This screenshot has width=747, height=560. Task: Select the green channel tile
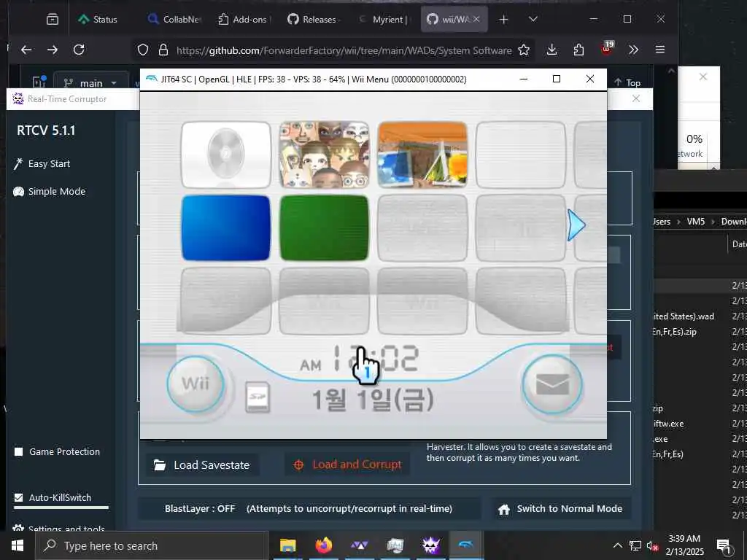click(x=324, y=227)
